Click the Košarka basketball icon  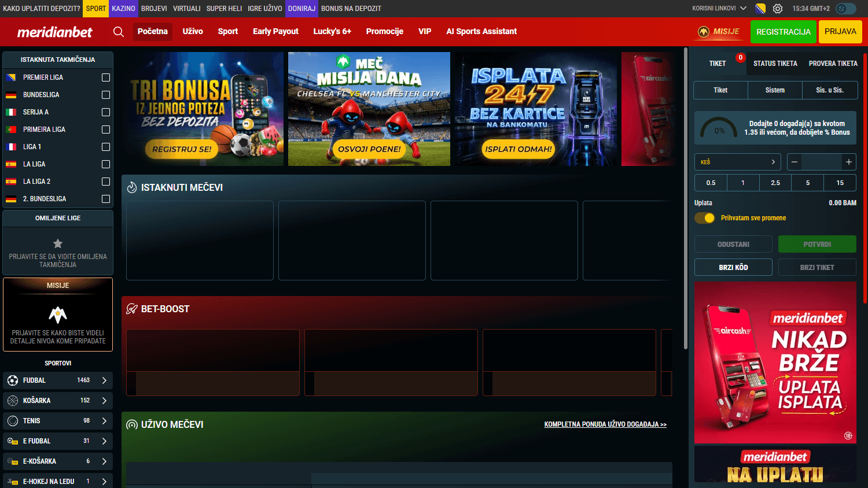click(13, 401)
